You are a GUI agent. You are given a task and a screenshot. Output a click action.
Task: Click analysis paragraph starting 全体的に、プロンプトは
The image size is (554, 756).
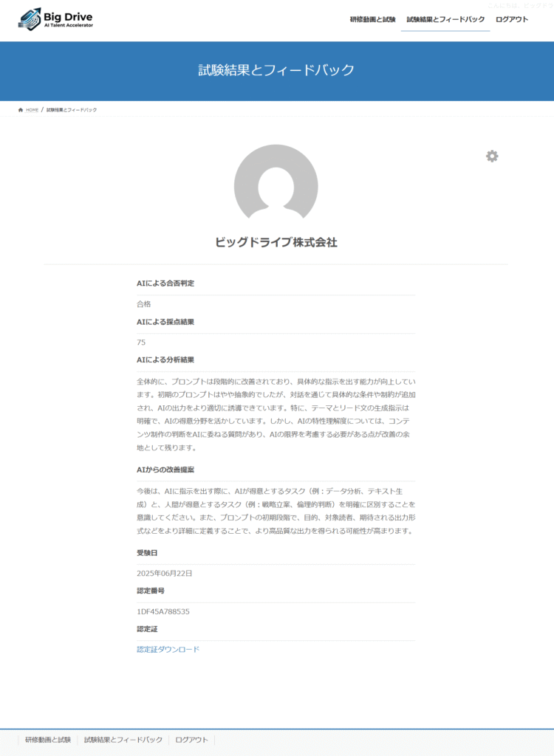coord(276,415)
